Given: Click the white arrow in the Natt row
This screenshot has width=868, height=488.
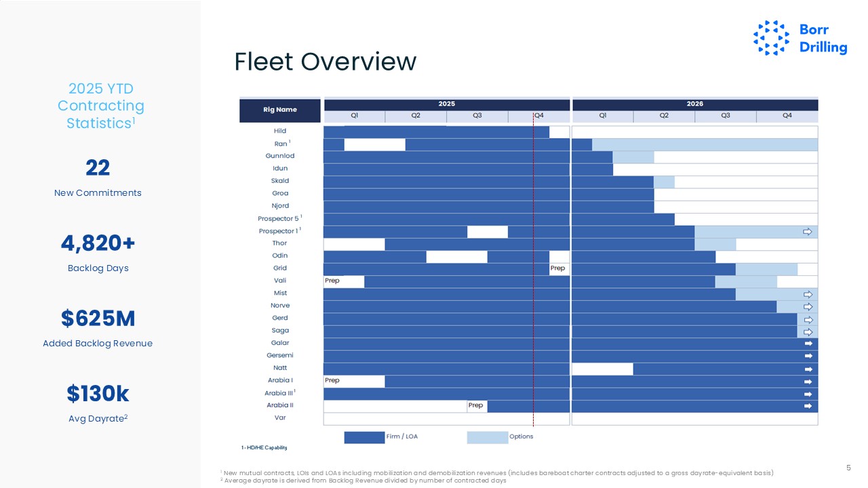Looking at the screenshot, I should point(808,369).
